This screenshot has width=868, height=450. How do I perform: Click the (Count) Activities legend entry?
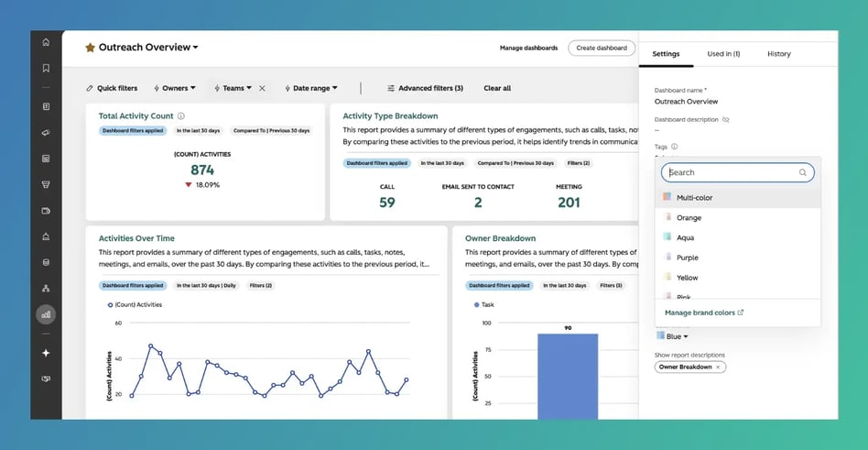tap(135, 305)
